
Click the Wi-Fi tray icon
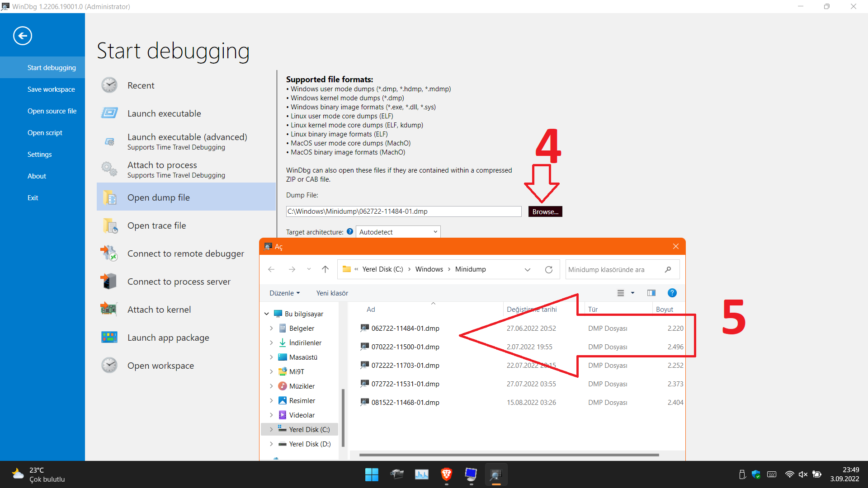(789, 474)
